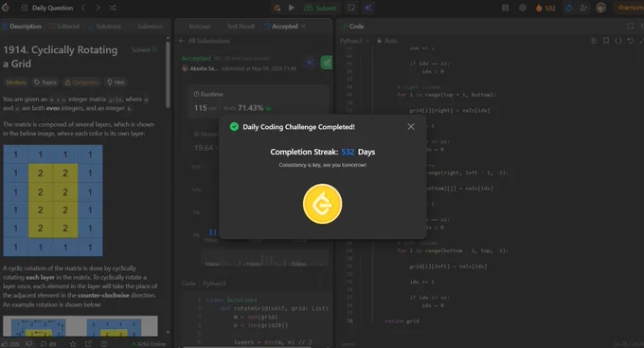Image resolution: width=644 pixels, height=348 pixels.
Task: Expand the Hint section tag
Action: pos(116,82)
